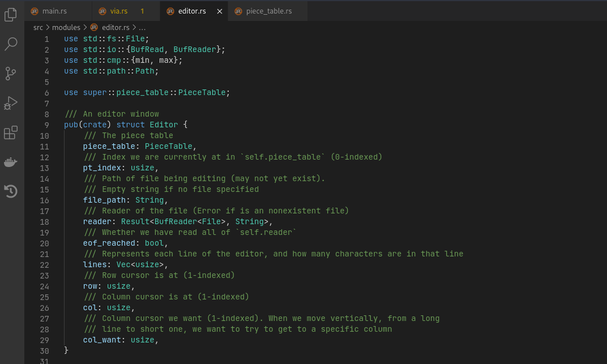Screen dimensions: 607x364
Task: Click the Editor struct name on line 9
Action: pyautogui.click(x=164, y=125)
